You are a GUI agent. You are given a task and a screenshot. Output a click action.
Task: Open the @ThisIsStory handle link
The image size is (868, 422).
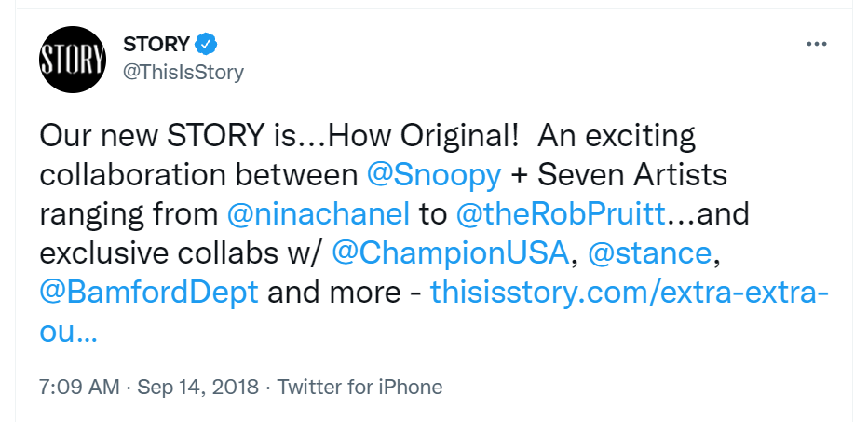183,72
